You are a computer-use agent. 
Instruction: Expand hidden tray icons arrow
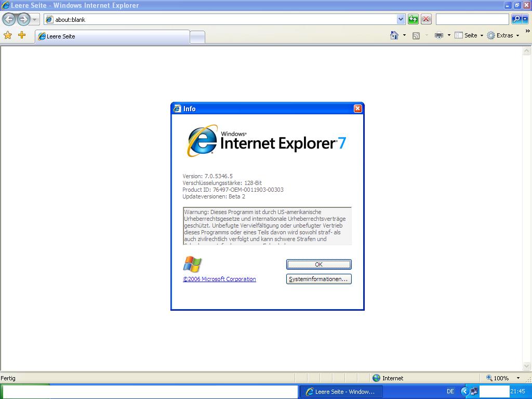[x=464, y=392]
